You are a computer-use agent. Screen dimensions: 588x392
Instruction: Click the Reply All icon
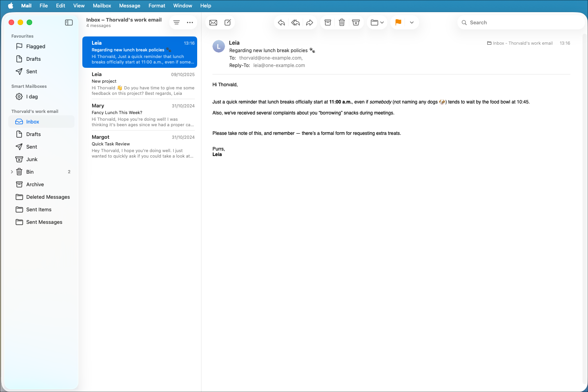tap(295, 22)
